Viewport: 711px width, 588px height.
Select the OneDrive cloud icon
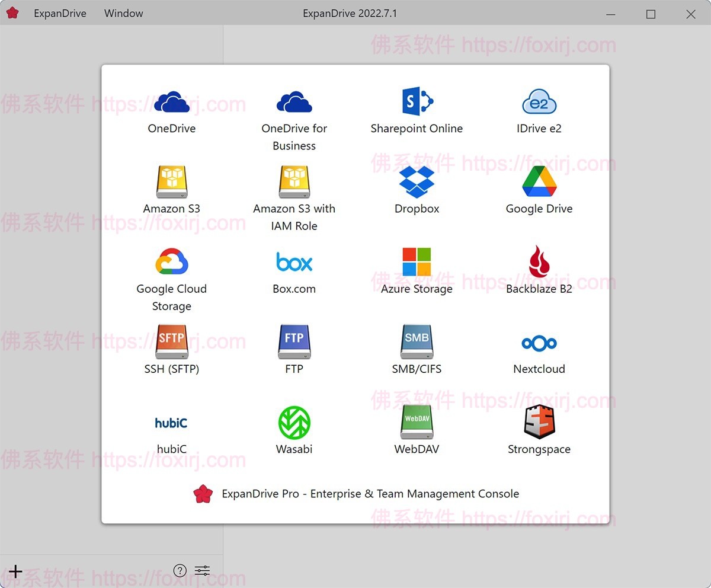pos(171,101)
